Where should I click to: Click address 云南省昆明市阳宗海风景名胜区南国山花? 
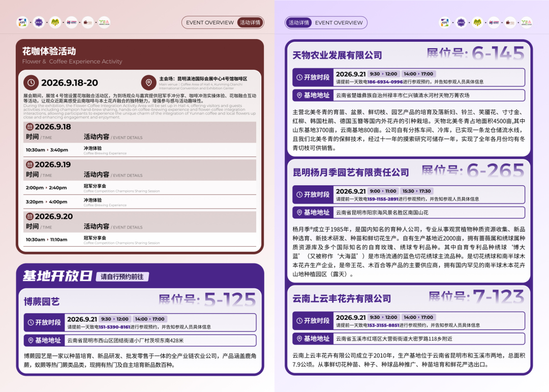(x=382, y=213)
